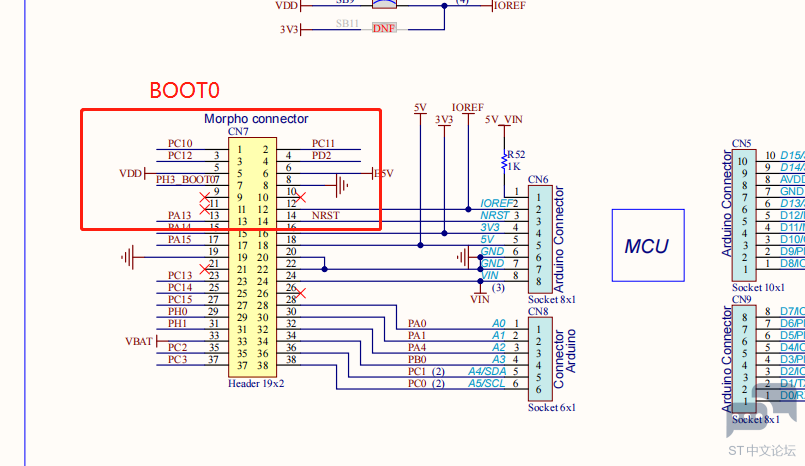
Task: Select the PC15 net label
Action: click(x=180, y=300)
